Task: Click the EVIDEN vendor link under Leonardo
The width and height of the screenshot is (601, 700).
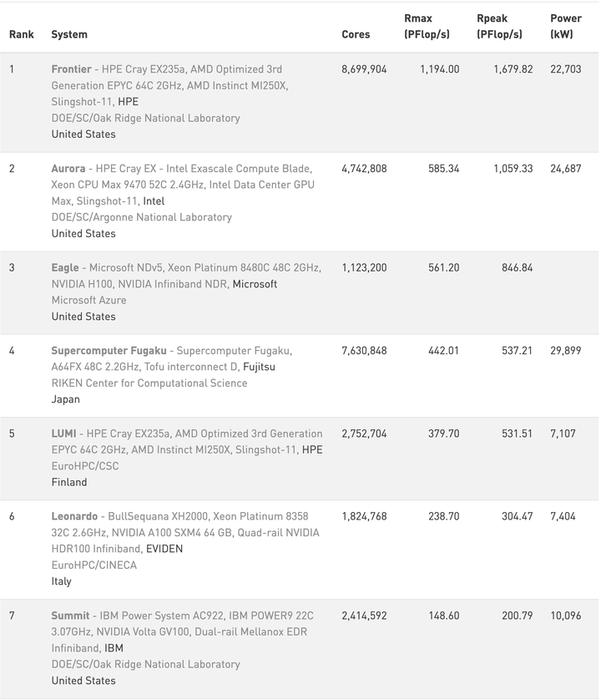Action: coord(164,549)
